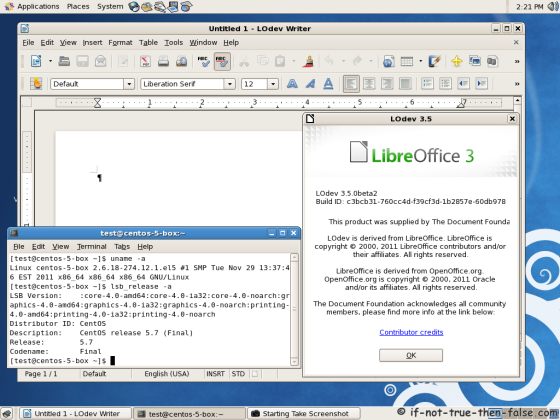
Task: Open the Table menu in Writer
Action: pos(148,42)
